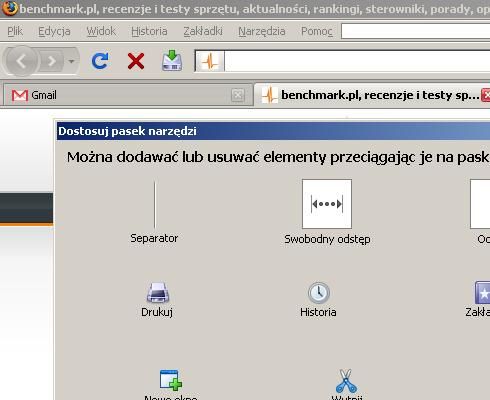
Task: Expand the back-forward history dropdown arrow
Action: pyautogui.click(x=71, y=61)
